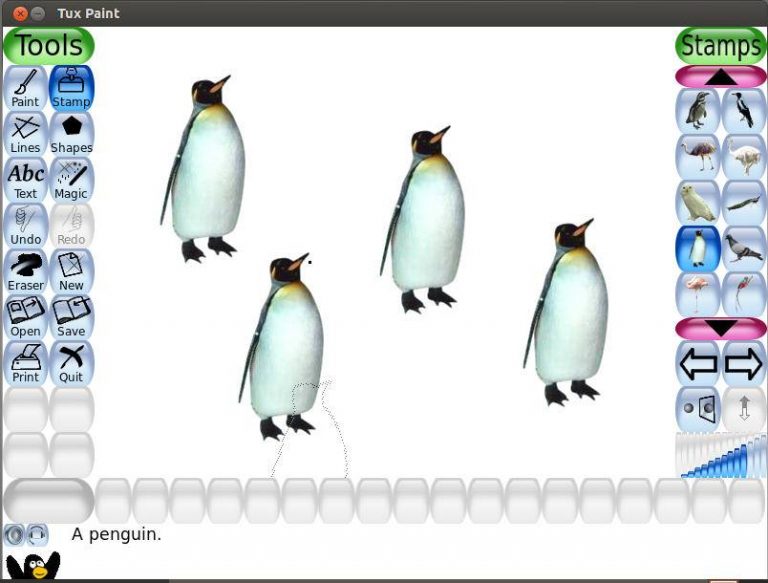Pick the hummingbird stamp beside the flamingo
768x583 pixels.
pos(744,294)
